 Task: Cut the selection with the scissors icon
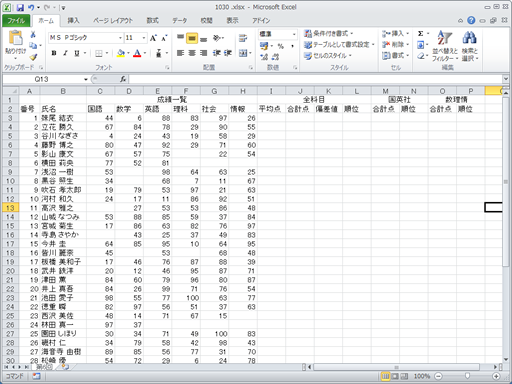pos(33,35)
